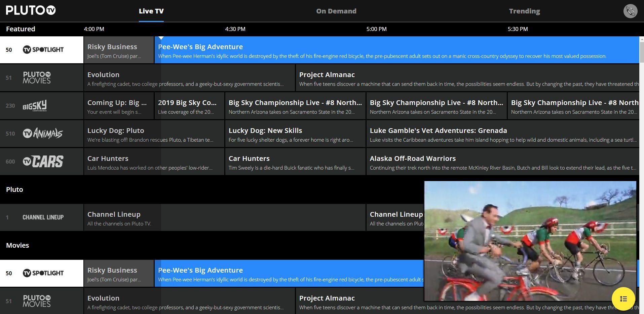Select channel number 230 row

point(10,106)
